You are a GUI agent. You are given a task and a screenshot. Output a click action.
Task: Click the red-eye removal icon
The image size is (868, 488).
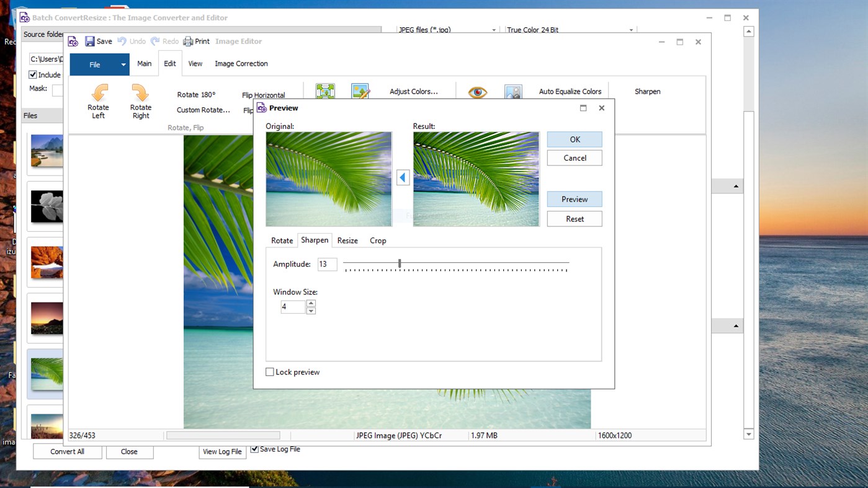pos(477,91)
